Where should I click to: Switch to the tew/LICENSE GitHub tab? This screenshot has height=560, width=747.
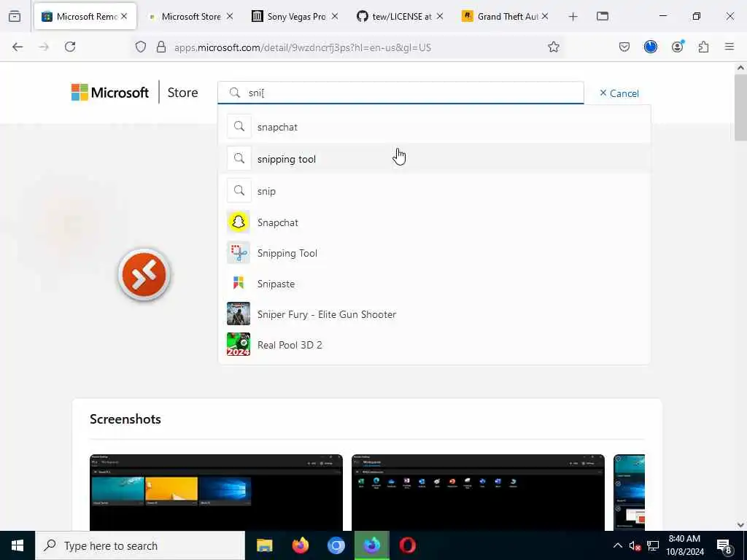click(401, 17)
